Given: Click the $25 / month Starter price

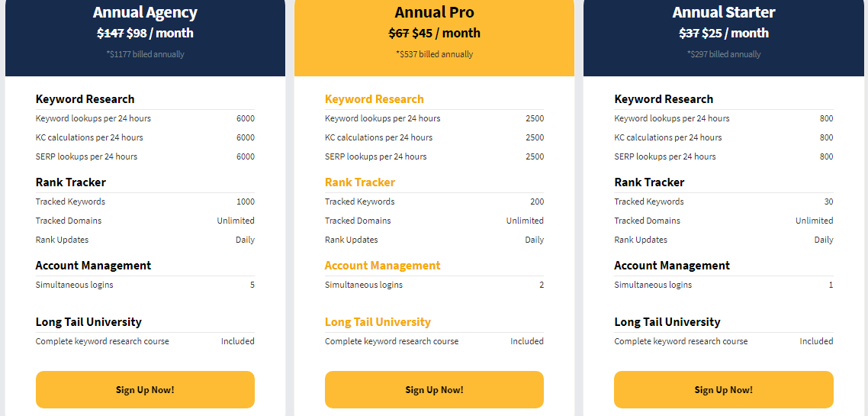Looking at the screenshot, I should [x=735, y=33].
